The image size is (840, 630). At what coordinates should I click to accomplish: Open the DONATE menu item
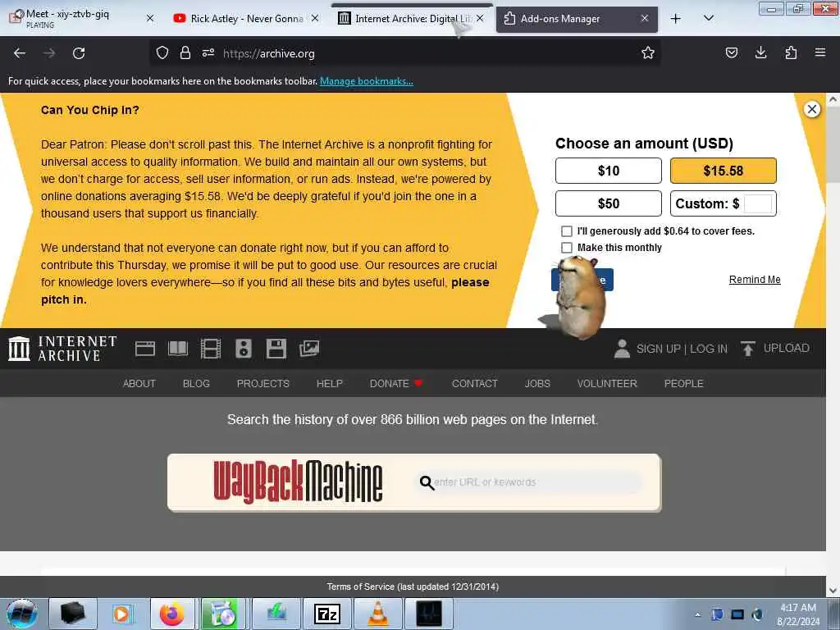pos(396,384)
